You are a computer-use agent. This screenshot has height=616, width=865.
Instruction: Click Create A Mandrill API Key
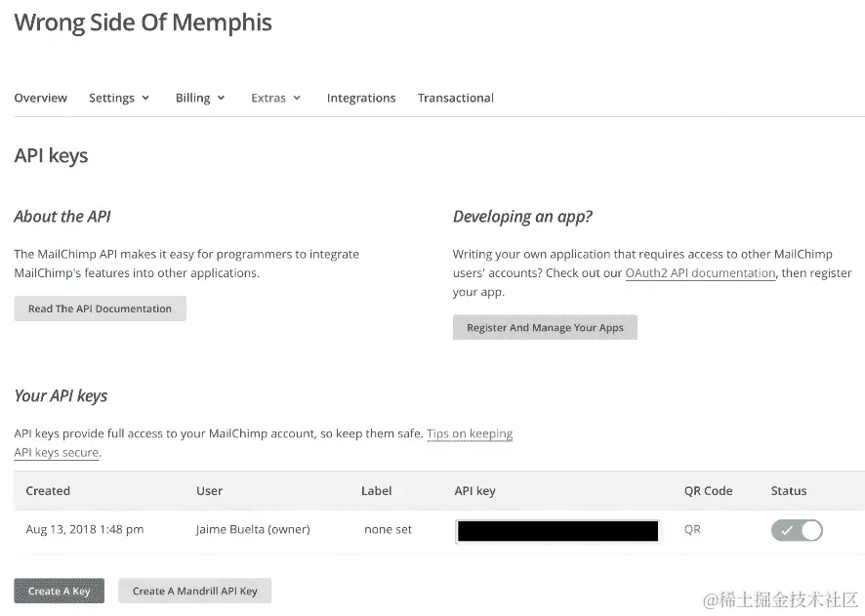194,591
